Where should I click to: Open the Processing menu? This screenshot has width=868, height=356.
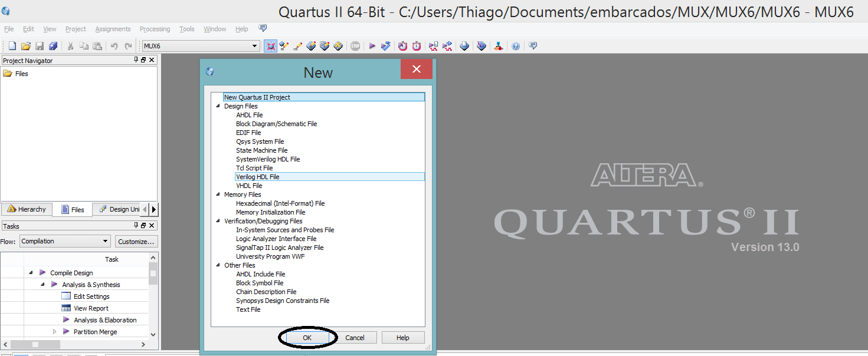coord(155,29)
